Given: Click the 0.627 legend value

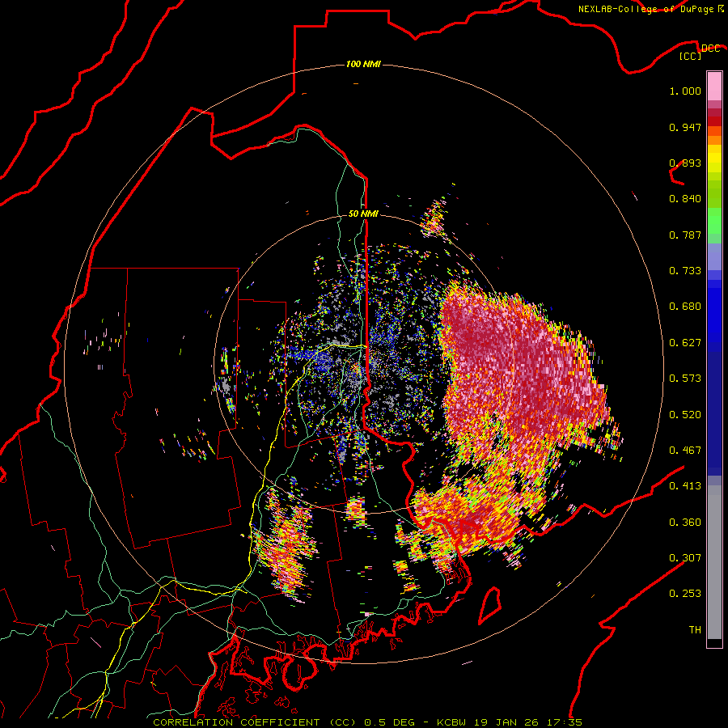Looking at the screenshot, I should tap(685, 343).
